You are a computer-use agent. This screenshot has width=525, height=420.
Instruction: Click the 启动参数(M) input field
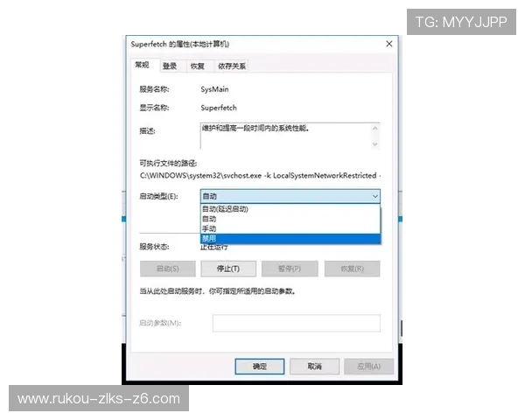pyautogui.click(x=297, y=323)
